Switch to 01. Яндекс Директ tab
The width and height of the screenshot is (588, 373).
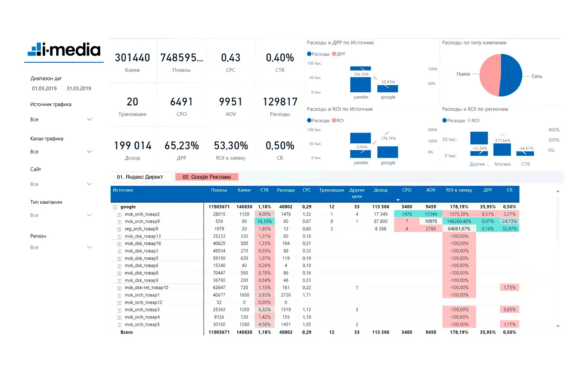[x=140, y=177]
